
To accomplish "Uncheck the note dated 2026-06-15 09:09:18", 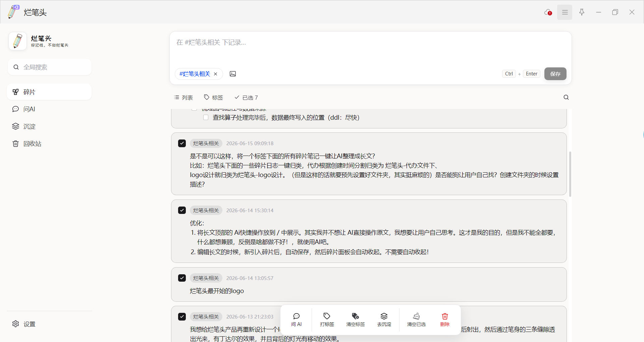I will (182, 144).
